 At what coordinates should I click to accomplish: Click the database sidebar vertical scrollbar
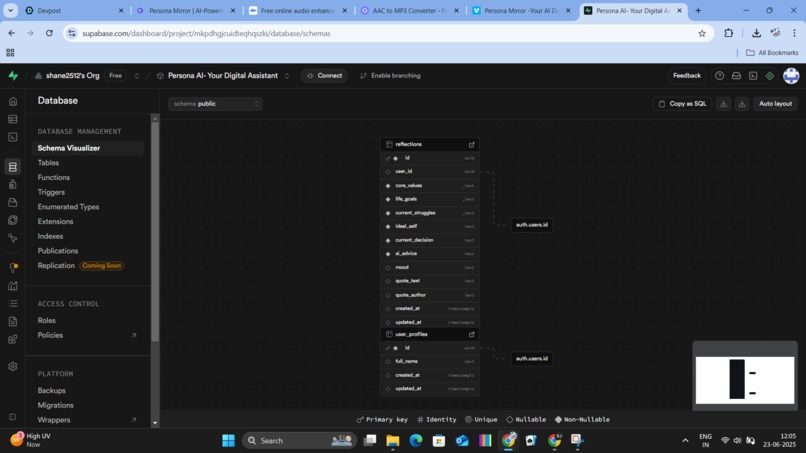click(x=155, y=231)
